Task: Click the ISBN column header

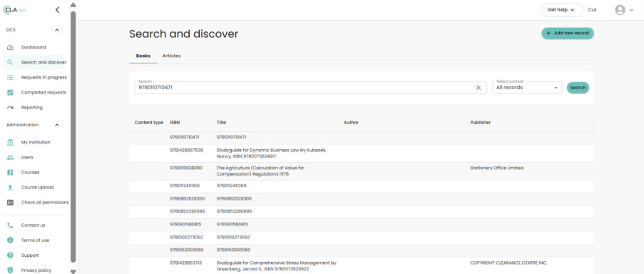Action: 175,123
